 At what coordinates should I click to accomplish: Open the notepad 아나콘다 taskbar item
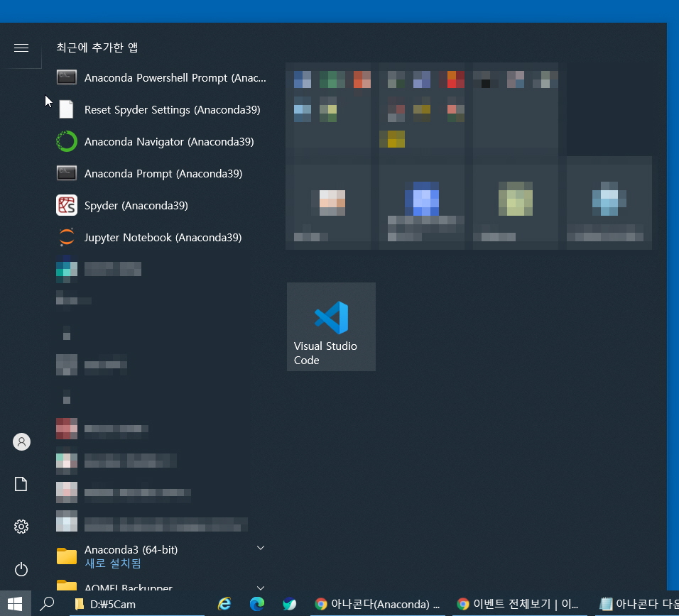[x=637, y=604]
